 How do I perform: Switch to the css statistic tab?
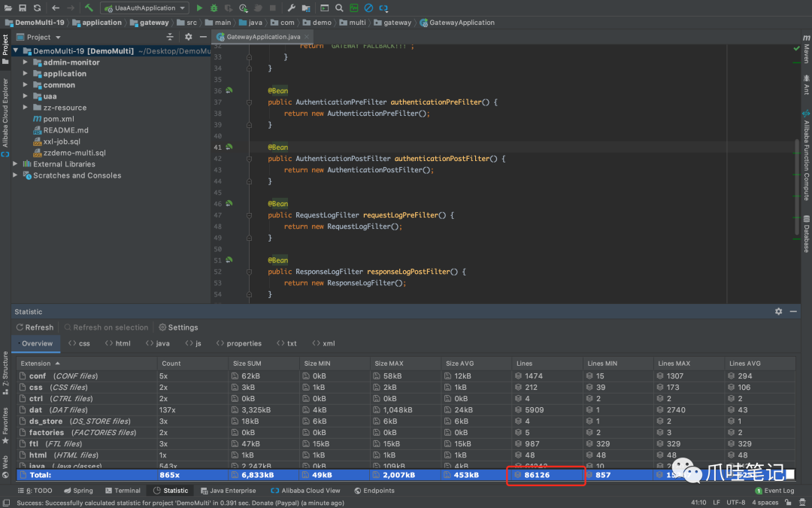79,343
